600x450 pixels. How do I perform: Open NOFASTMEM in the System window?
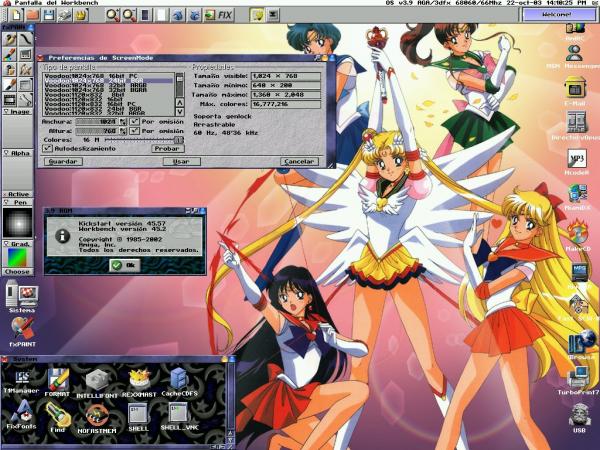pyautogui.click(x=97, y=419)
